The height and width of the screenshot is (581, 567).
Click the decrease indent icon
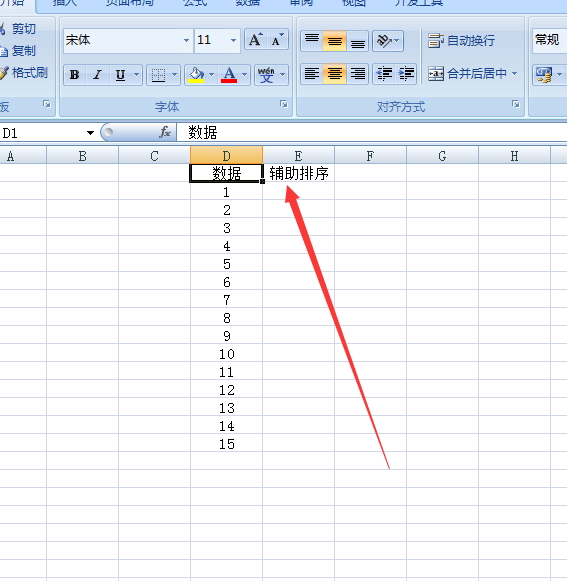[x=384, y=74]
